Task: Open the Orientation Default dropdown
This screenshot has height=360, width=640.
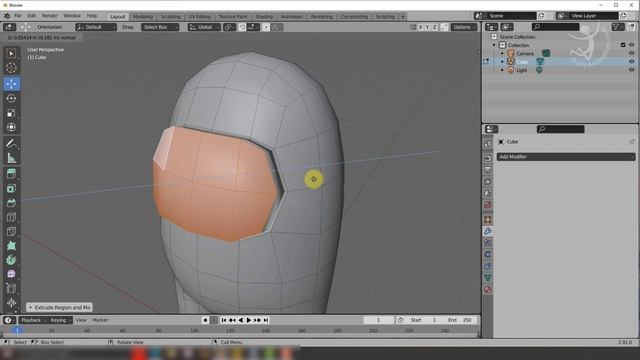Action: coord(96,27)
